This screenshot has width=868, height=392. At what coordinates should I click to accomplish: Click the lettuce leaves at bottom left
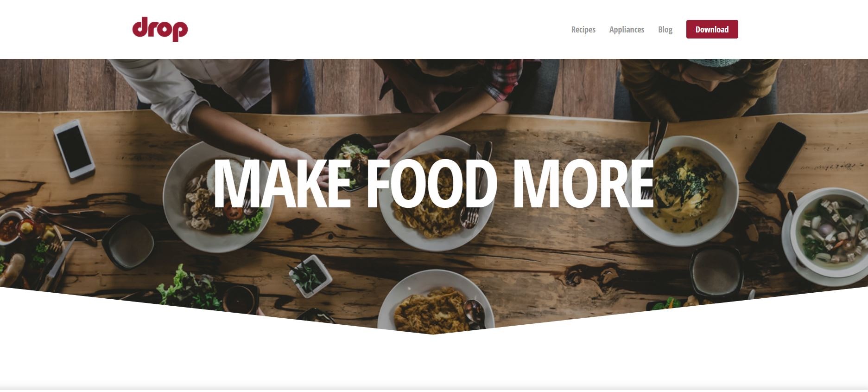point(190,289)
